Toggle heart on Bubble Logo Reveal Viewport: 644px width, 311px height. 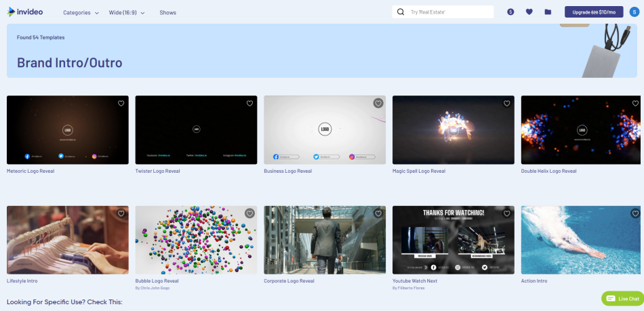pyautogui.click(x=249, y=213)
